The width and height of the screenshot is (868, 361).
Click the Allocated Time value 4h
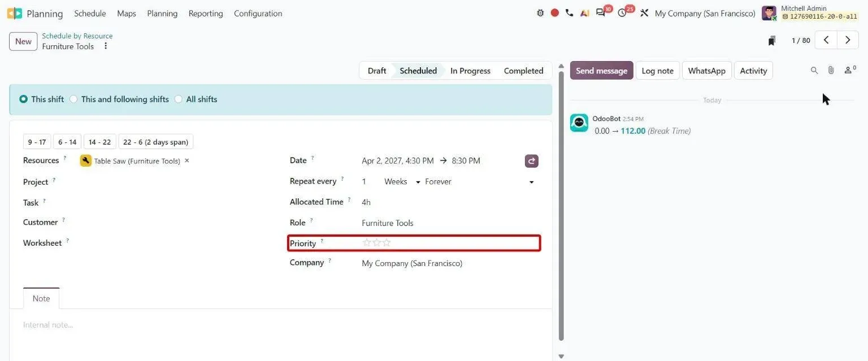[366, 202]
